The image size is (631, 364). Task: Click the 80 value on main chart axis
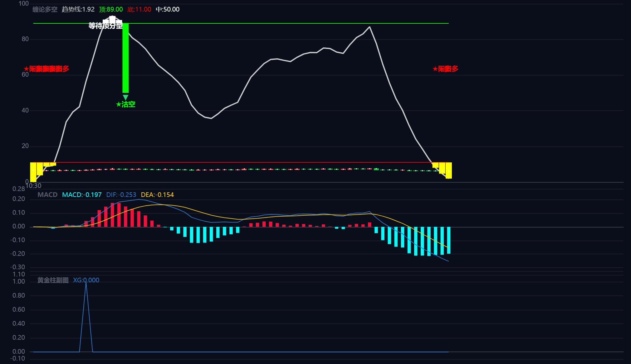click(x=25, y=39)
